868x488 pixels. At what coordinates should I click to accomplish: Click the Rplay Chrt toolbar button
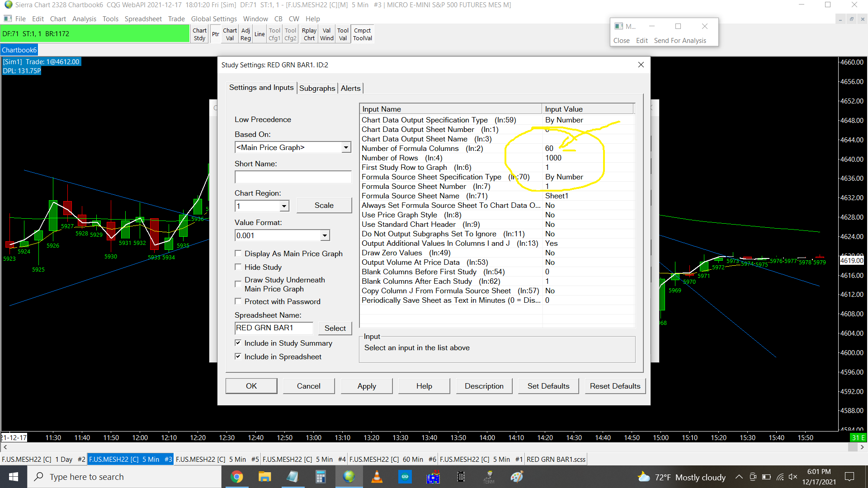point(309,34)
